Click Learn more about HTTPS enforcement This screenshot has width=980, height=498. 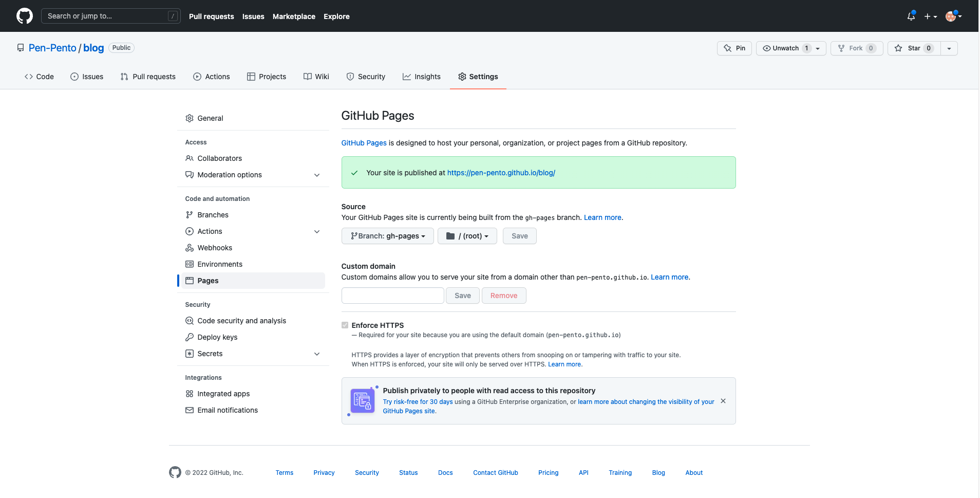click(x=564, y=364)
